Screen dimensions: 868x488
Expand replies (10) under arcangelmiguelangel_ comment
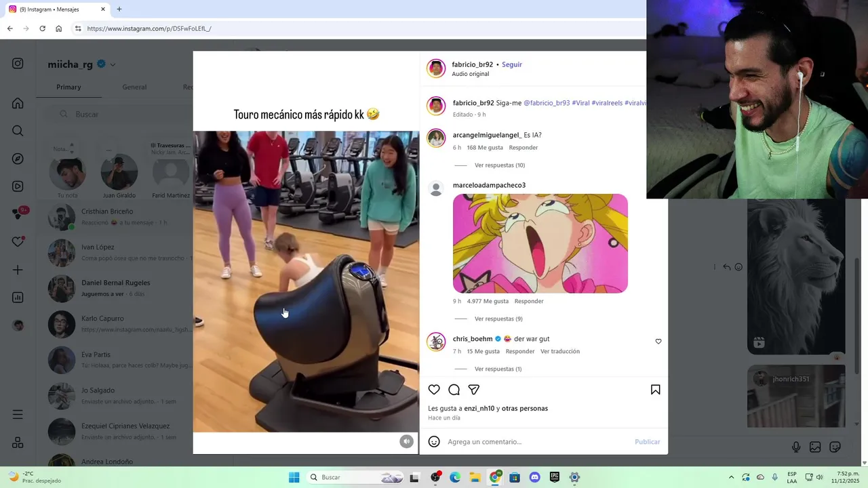499,165
